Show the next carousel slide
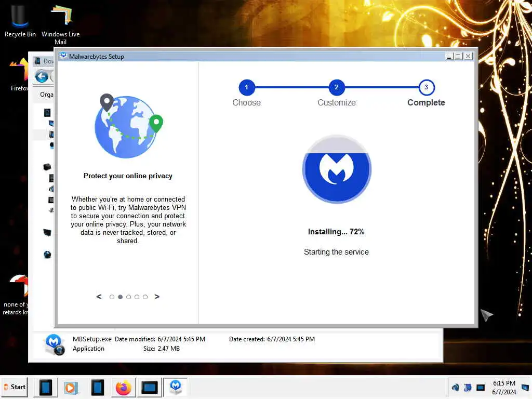 click(x=157, y=297)
